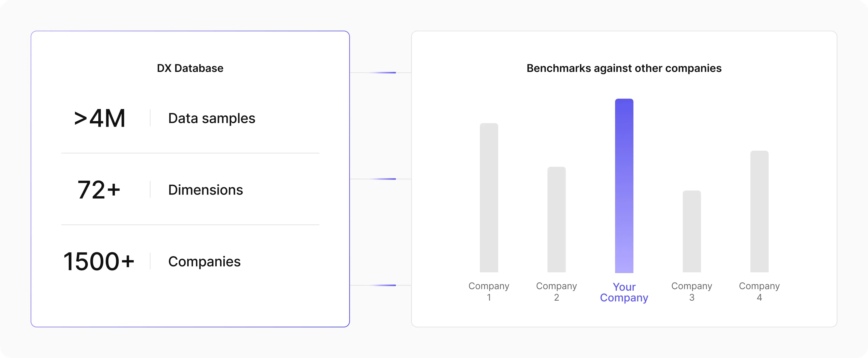Select the 1500+ statistic figure

(99, 262)
